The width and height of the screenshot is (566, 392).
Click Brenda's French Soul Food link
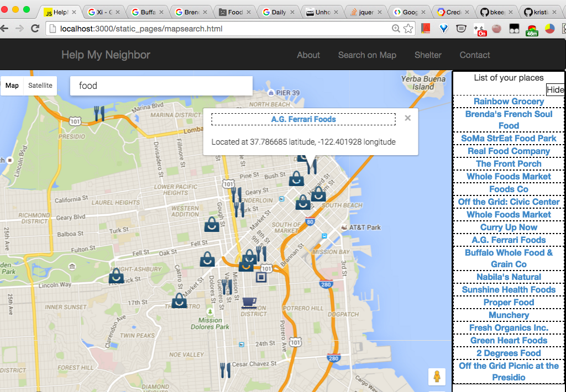(x=509, y=120)
